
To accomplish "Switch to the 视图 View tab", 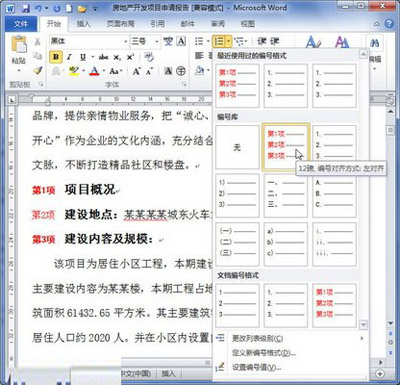I will pyautogui.click(x=247, y=24).
